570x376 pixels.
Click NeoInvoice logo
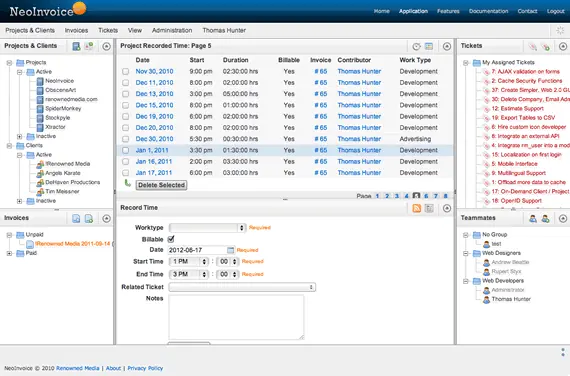pyautogui.click(x=48, y=10)
